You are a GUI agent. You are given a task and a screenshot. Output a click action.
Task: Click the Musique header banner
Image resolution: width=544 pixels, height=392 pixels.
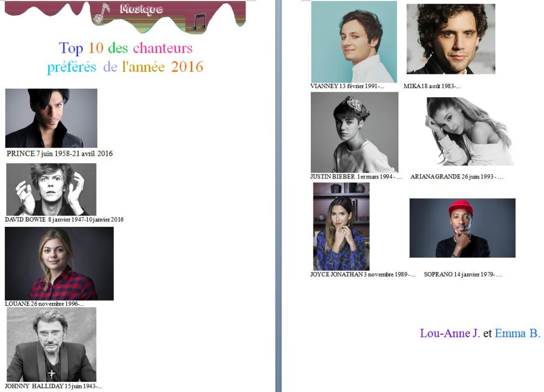125,16
